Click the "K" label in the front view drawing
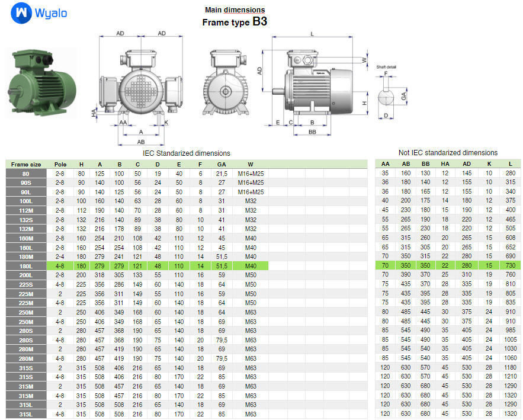 click(x=166, y=123)
